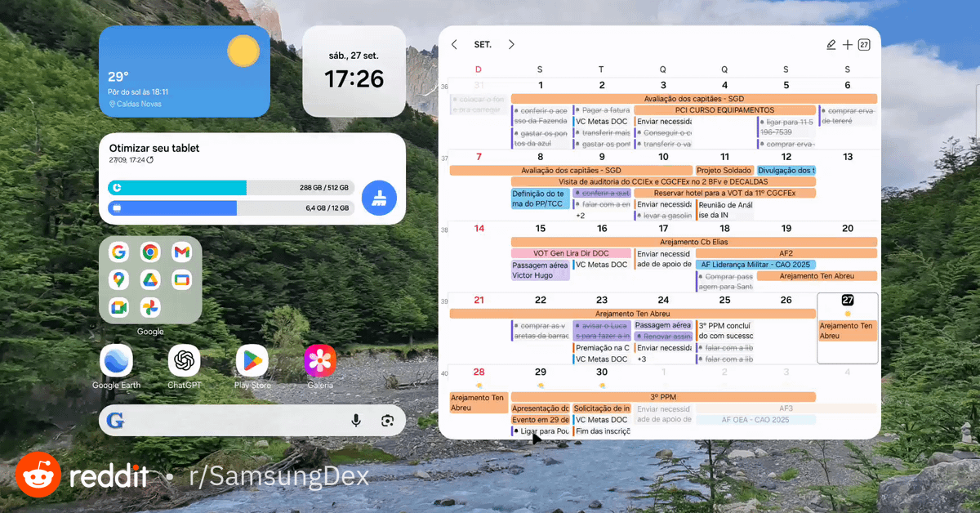Open the Projeto Soldado event
The image size is (980, 513).
tap(724, 170)
